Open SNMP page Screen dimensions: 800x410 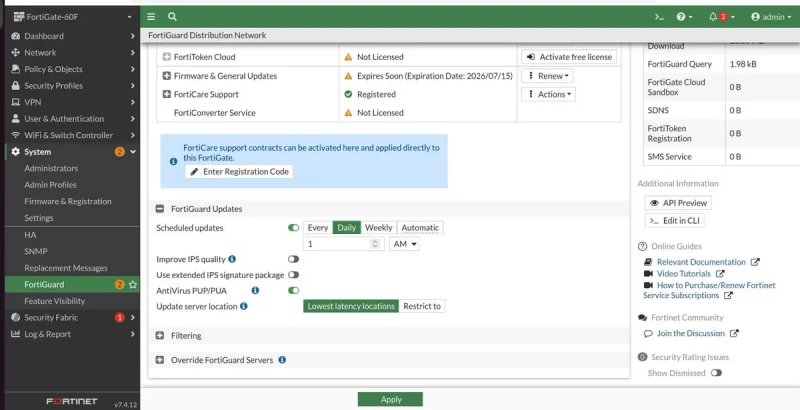point(36,251)
